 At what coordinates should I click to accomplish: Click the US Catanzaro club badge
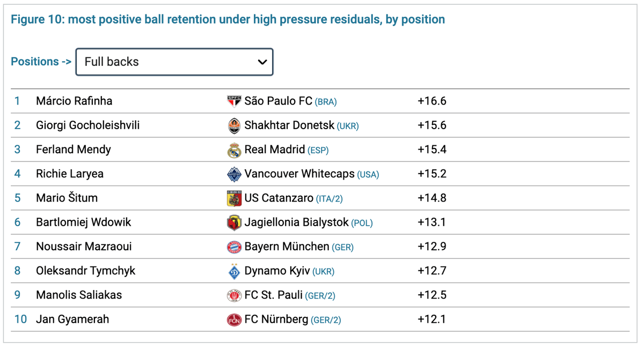click(234, 198)
